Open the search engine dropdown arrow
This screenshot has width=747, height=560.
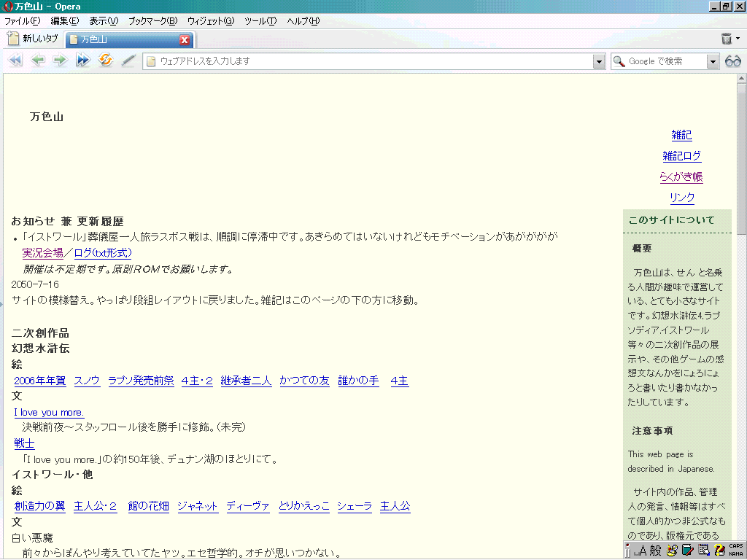click(x=712, y=61)
